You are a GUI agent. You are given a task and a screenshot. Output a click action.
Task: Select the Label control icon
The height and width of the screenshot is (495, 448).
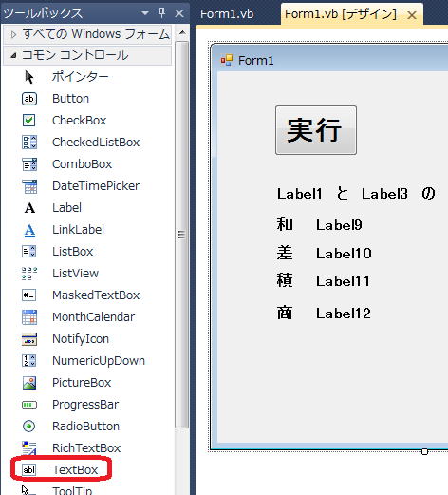point(29,208)
